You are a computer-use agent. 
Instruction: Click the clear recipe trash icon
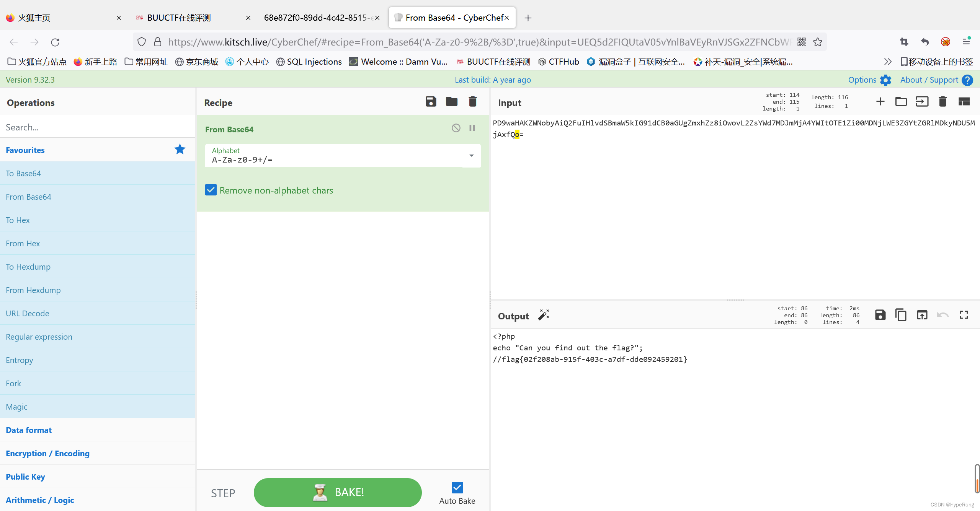pos(472,103)
